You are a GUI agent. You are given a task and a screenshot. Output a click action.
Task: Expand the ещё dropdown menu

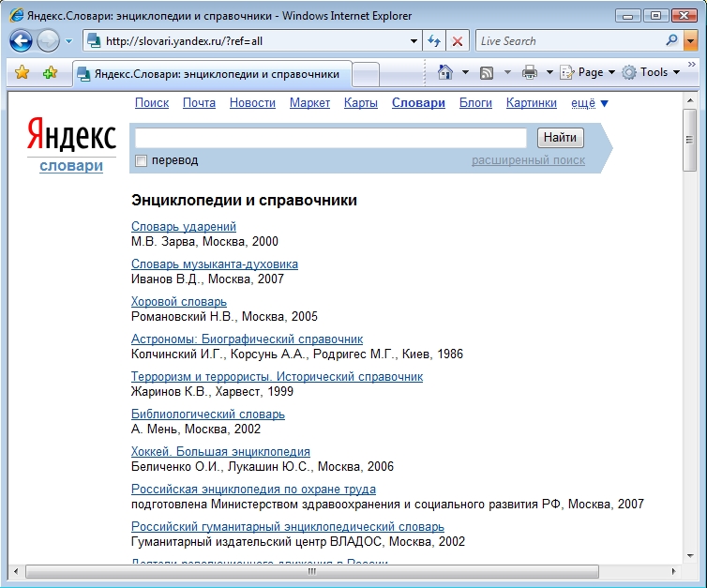[x=589, y=103]
